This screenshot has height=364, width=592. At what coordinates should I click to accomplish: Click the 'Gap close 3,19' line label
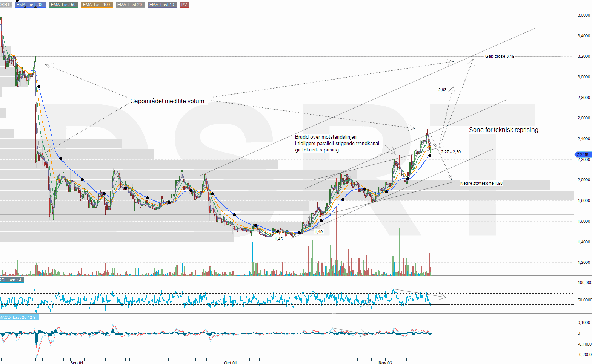pos(499,56)
